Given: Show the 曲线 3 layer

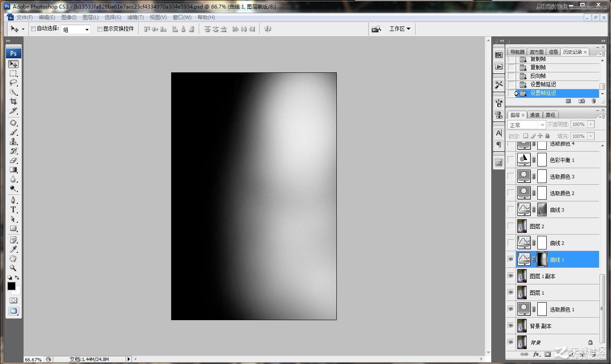Looking at the screenshot, I should pyautogui.click(x=511, y=209).
